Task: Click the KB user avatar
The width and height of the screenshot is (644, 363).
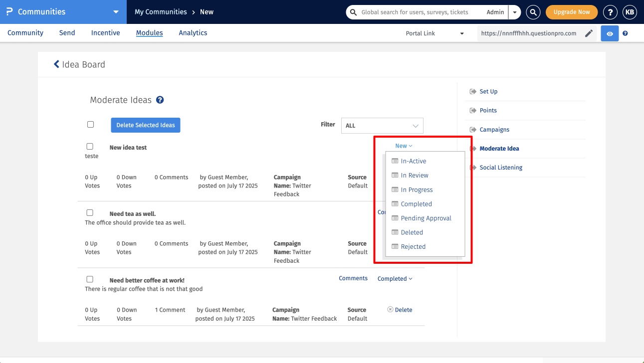Action: pos(630,12)
